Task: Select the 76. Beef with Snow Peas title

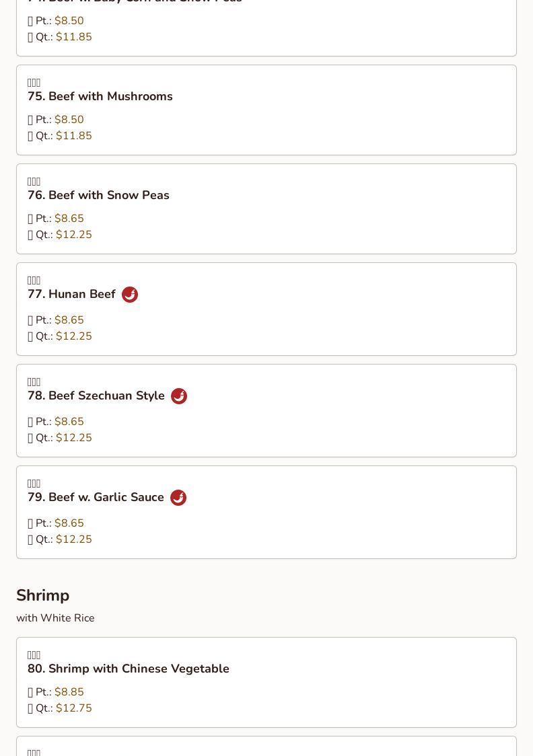Action: [x=98, y=195]
